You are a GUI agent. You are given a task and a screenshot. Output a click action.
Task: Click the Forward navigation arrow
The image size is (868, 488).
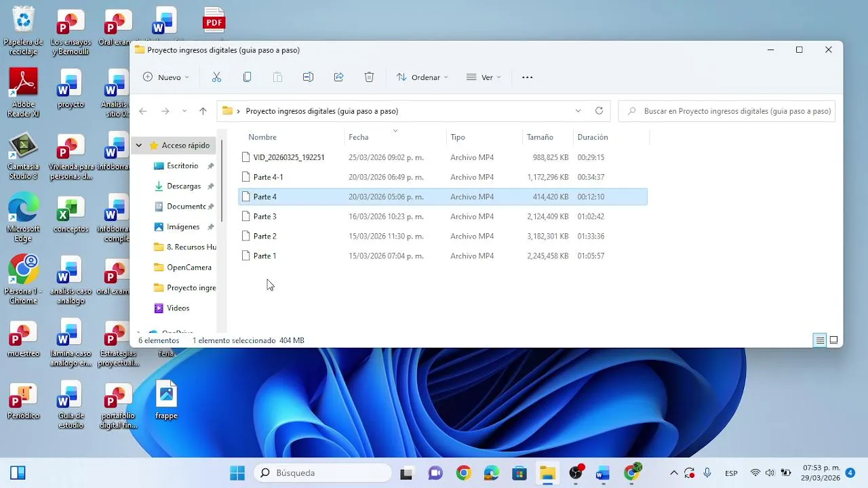coord(165,111)
